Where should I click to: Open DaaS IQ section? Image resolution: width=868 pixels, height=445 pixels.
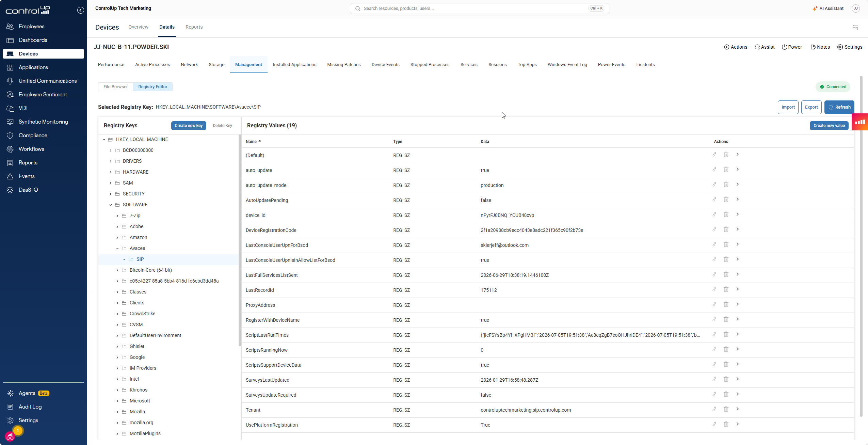(28, 190)
